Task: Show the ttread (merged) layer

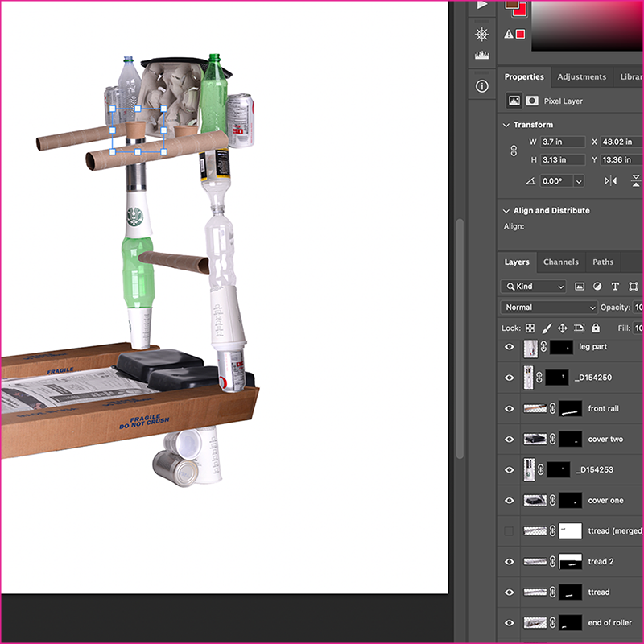Action: coord(509,531)
